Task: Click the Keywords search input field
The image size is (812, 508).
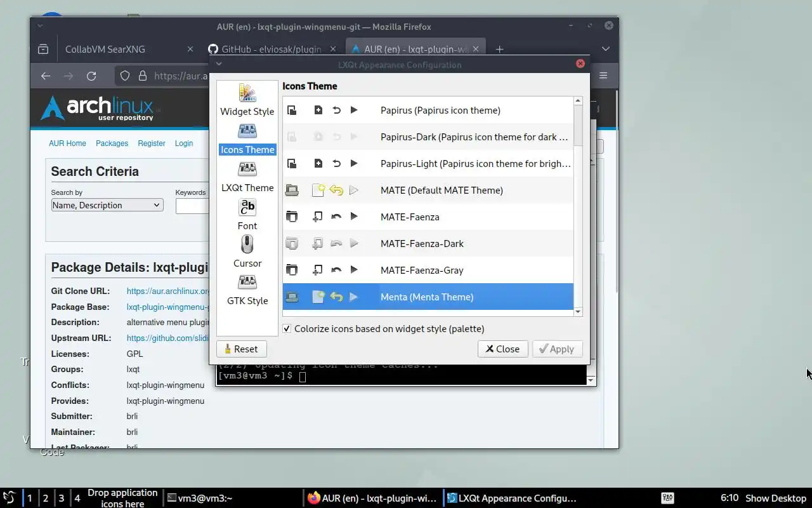Action: 193,206
